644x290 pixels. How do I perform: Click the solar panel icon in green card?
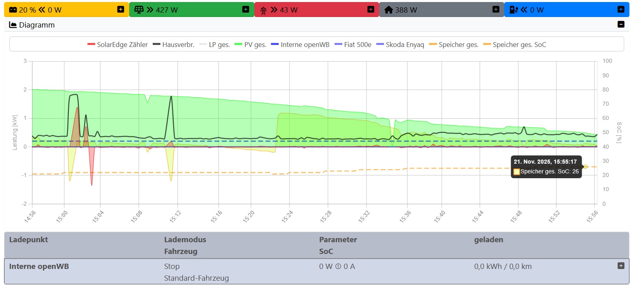(139, 10)
